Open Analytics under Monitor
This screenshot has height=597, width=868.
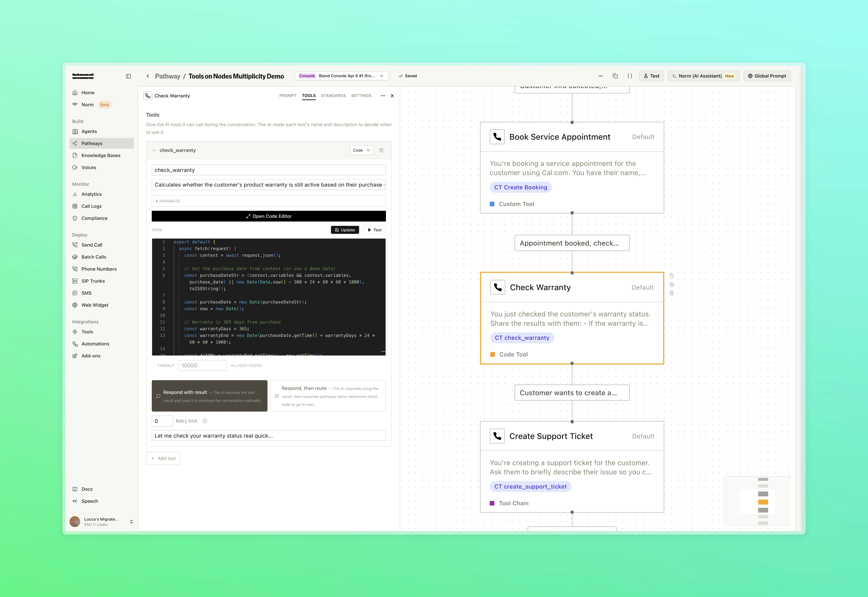click(91, 194)
